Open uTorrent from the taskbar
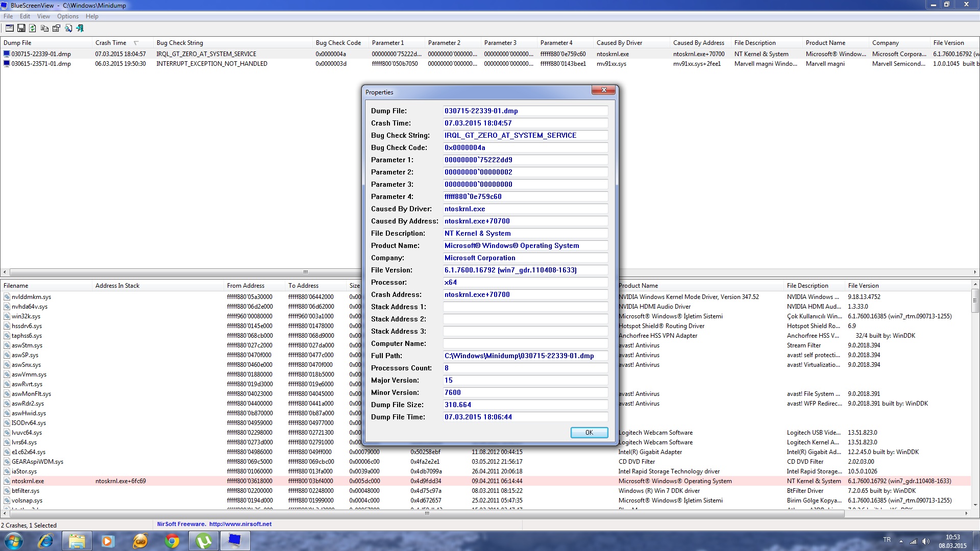980x551 pixels. (204, 541)
